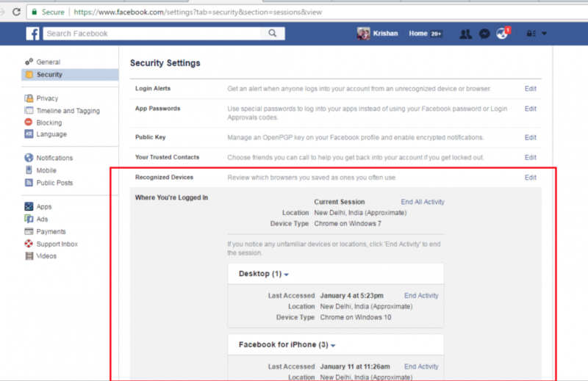Go to Krishan profile name

pos(385,33)
